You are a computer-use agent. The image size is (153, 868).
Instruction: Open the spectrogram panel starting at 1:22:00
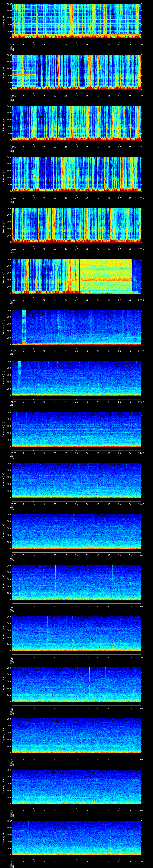[x=77, y=430]
